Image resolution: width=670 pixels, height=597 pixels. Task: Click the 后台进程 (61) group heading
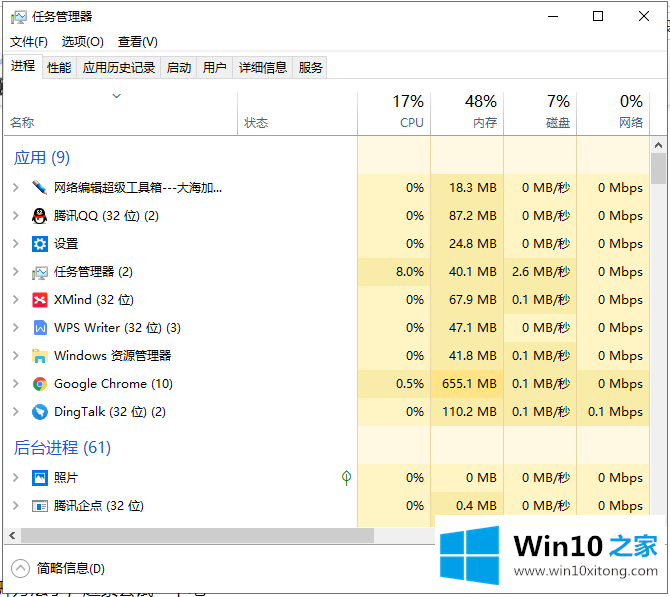point(62,448)
